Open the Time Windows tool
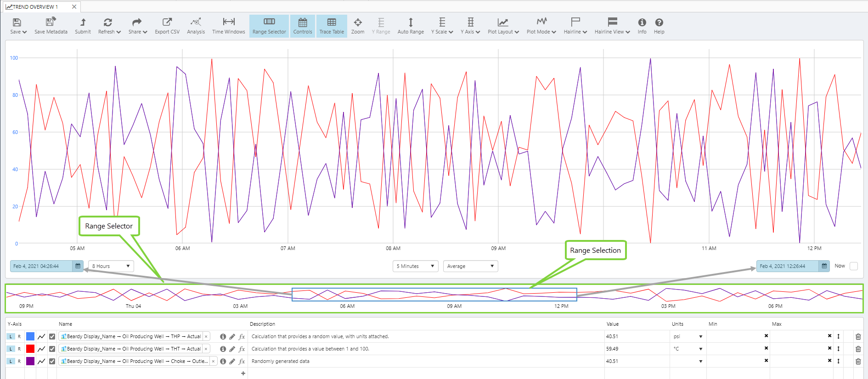The width and height of the screenshot is (868, 379). pyautogui.click(x=228, y=26)
